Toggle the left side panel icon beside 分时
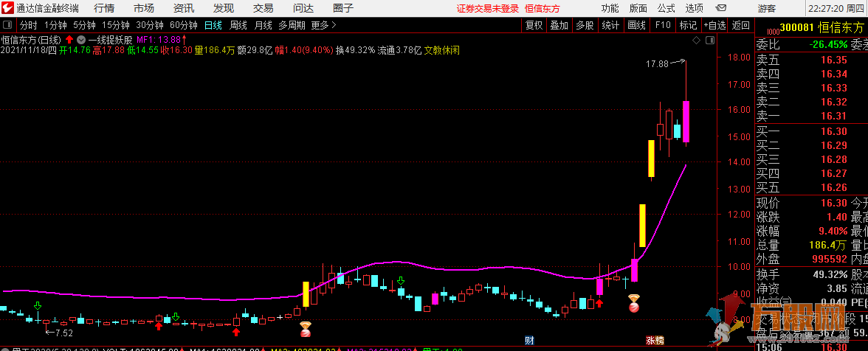The image size is (868, 351). click(x=7, y=25)
